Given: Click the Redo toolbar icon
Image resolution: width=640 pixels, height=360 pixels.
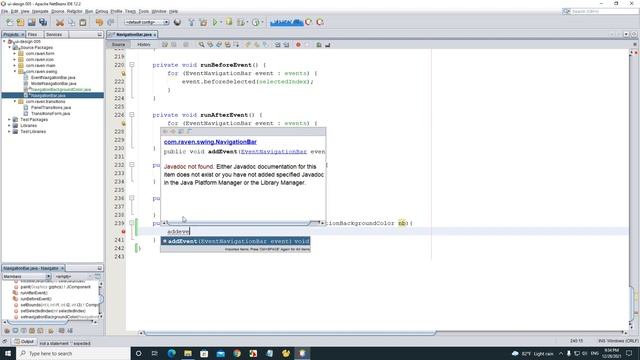Looking at the screenshot, I should point(111,22).
